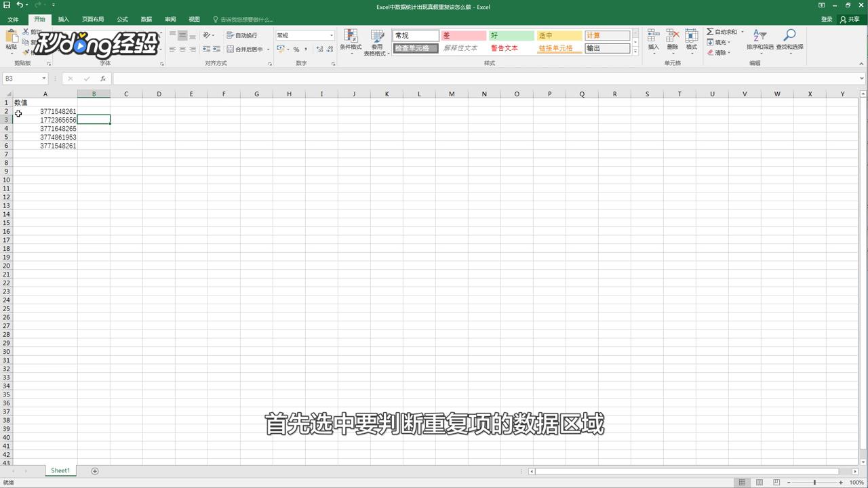Click the Decrease Indent icon
Viewport: 868px width, 488px height.
207,49
